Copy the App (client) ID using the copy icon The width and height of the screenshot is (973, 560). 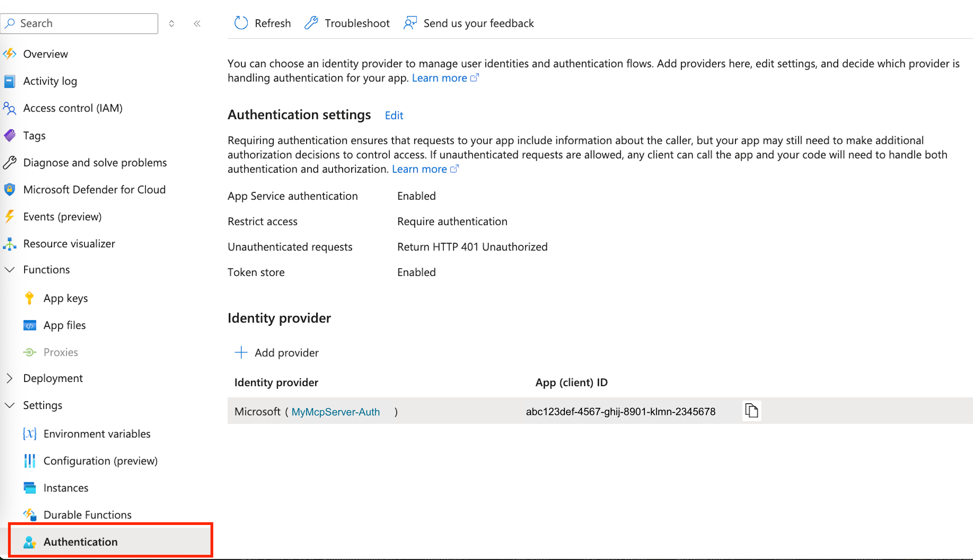tap(751, 411)
